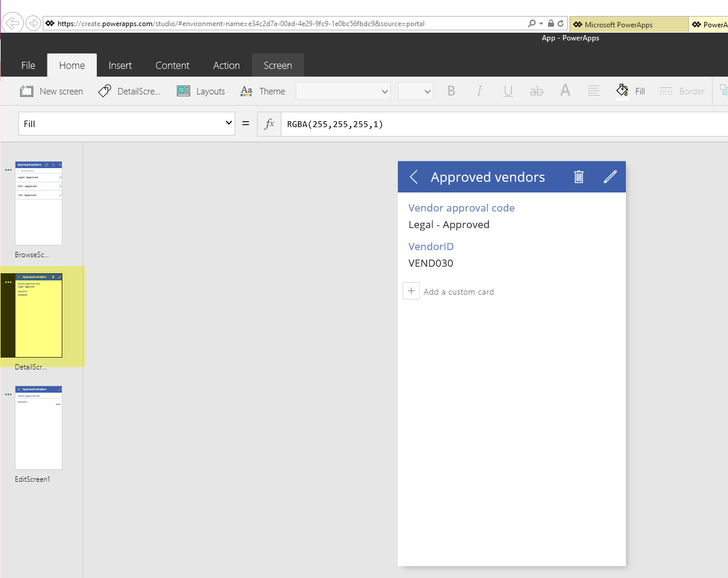Viewport: 728px width, 578px height.
Task: Toggle italic formatting
Action: 479,91
